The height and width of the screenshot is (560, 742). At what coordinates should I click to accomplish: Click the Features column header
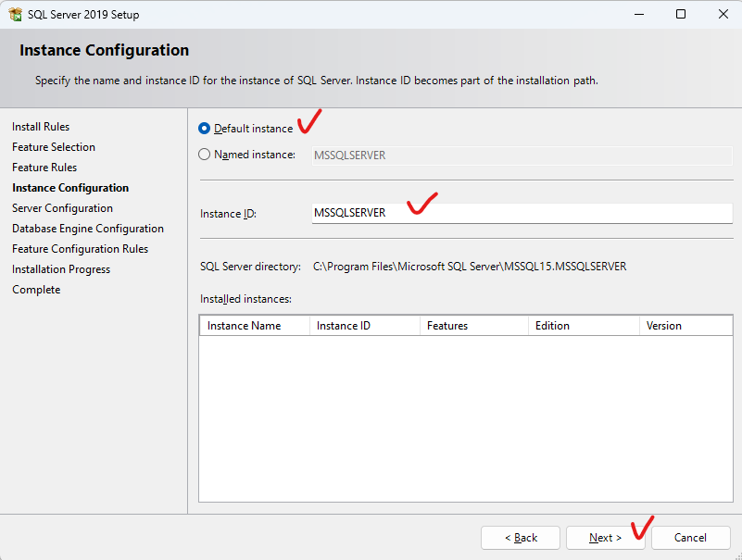[x=474, y=326]
